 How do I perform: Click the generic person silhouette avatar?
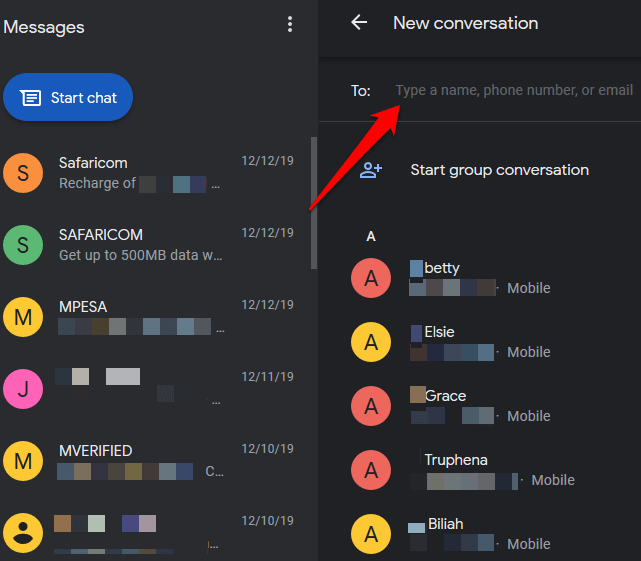(x=23, y=533)
